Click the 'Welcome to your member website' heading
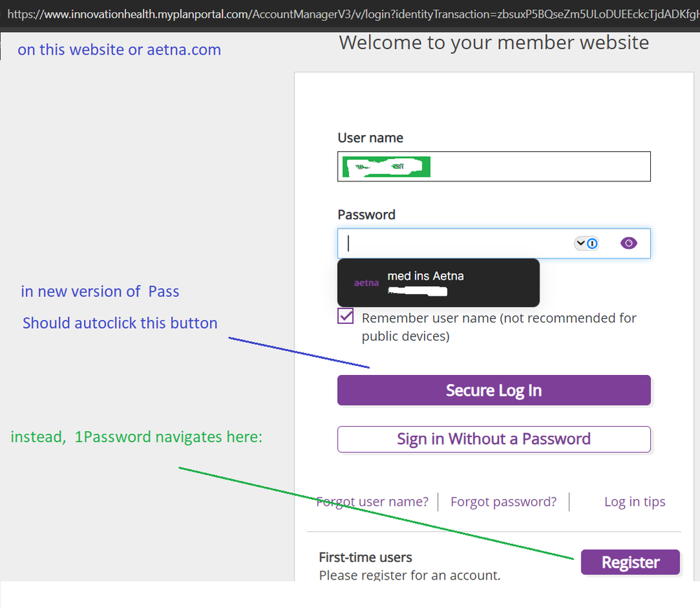 pyautogui.click(x=493, y=43)
